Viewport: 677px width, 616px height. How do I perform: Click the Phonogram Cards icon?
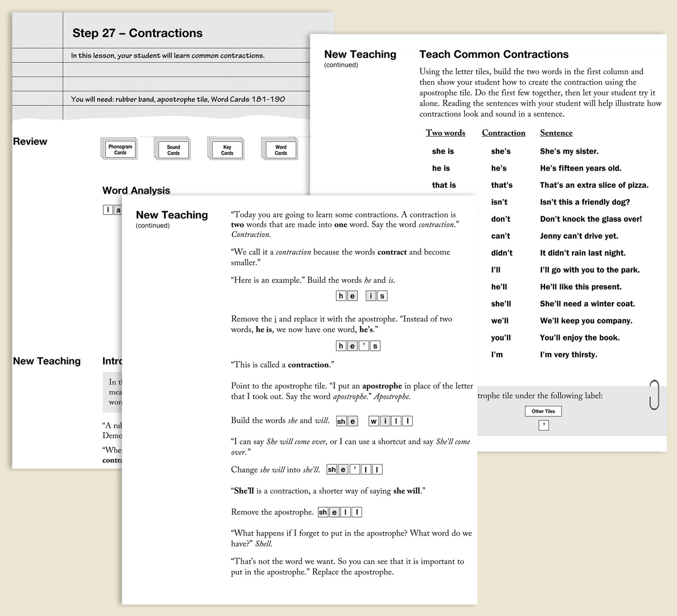[120, 149]
